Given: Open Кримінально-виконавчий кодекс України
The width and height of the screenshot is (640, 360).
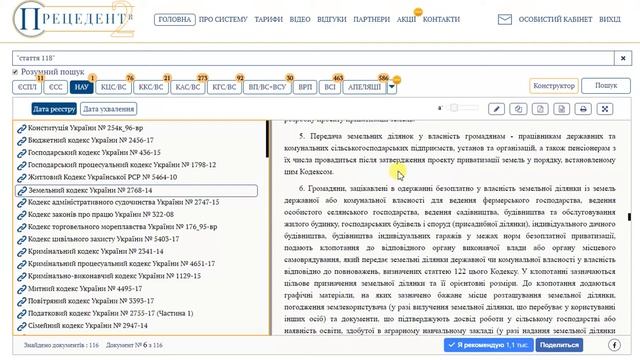Looking at the screenshot, I should (114, 276).
